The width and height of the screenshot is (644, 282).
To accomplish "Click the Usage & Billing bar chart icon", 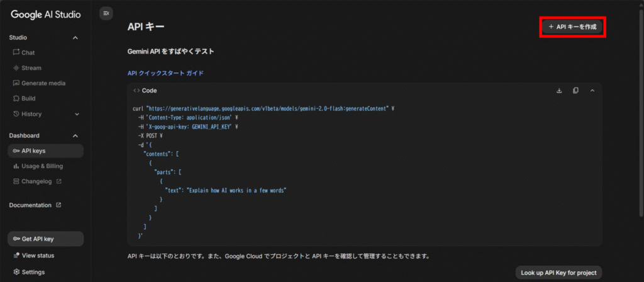I will pos(16,166).
